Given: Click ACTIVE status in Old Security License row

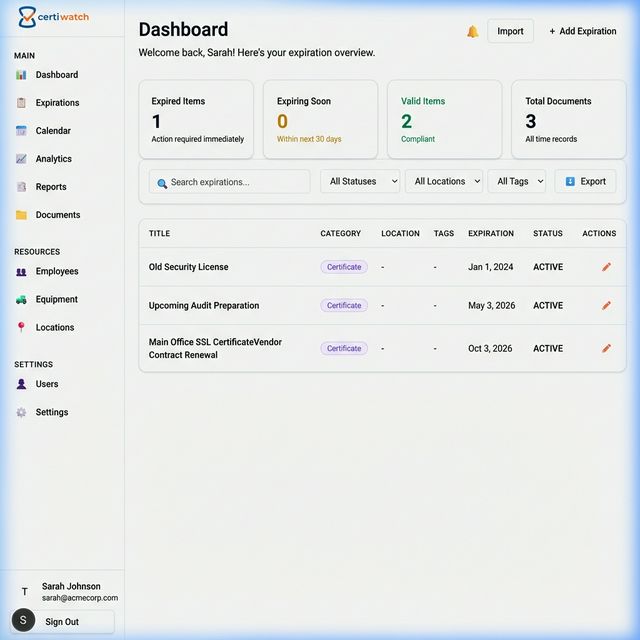Looking at the screenshot, I should point(548,267).
